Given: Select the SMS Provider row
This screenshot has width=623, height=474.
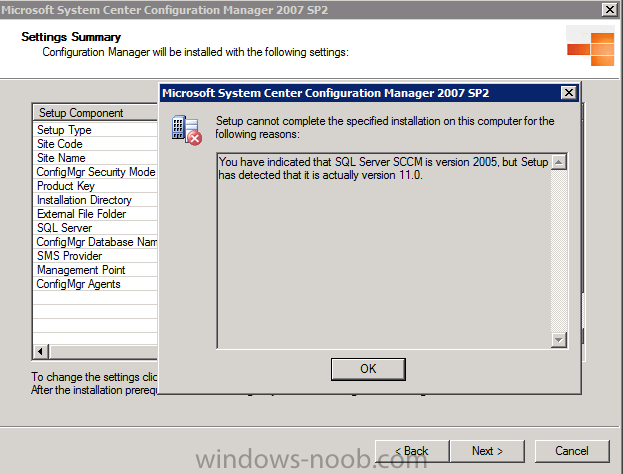Looking at the screenshot, I should click(95, 256).
